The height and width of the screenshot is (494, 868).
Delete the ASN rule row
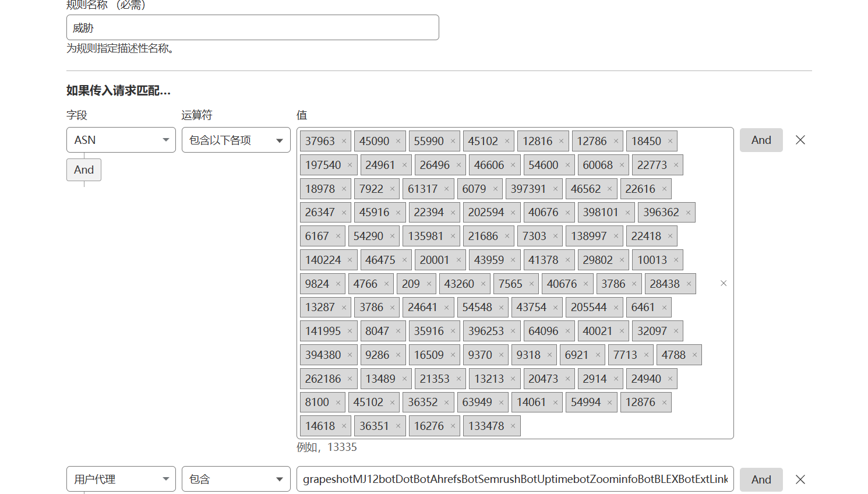800,140
